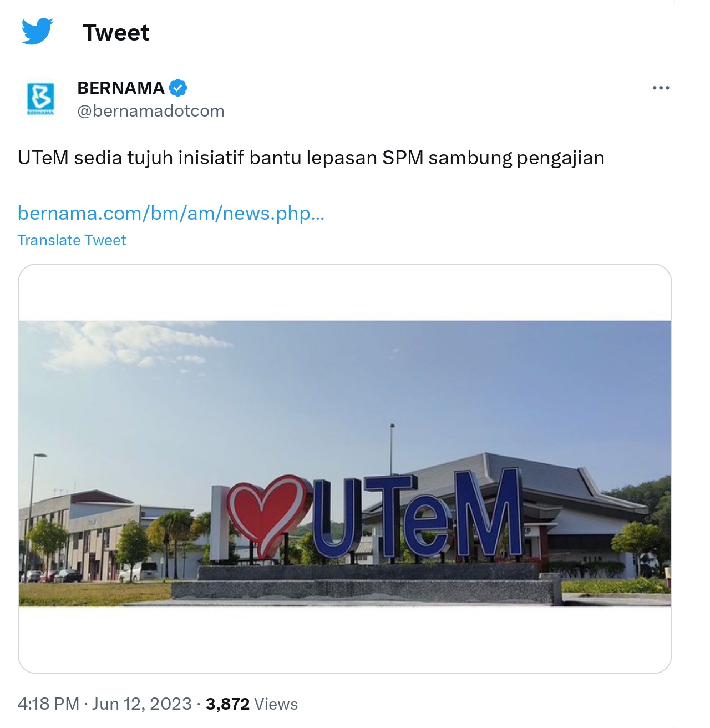Click the Tweet page heading
The image size is (710, 728).
(x=116, y=33)
